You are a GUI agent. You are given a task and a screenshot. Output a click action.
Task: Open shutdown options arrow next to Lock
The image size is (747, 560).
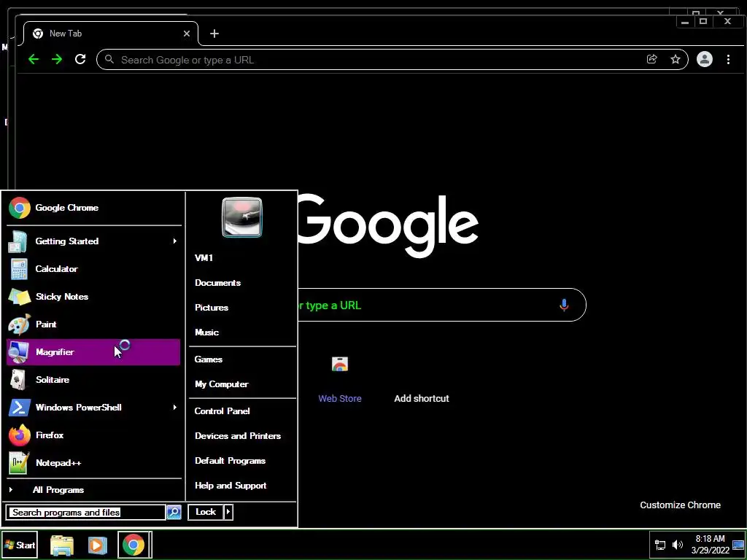pyautogui.click(x=228, y=512)
